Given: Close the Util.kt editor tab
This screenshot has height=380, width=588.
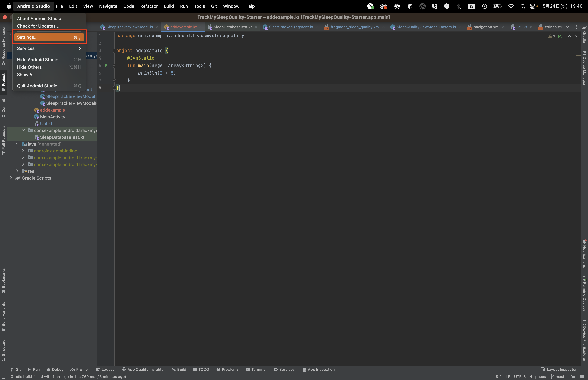Looking at the screenshot, I should (x=531, y=27).
